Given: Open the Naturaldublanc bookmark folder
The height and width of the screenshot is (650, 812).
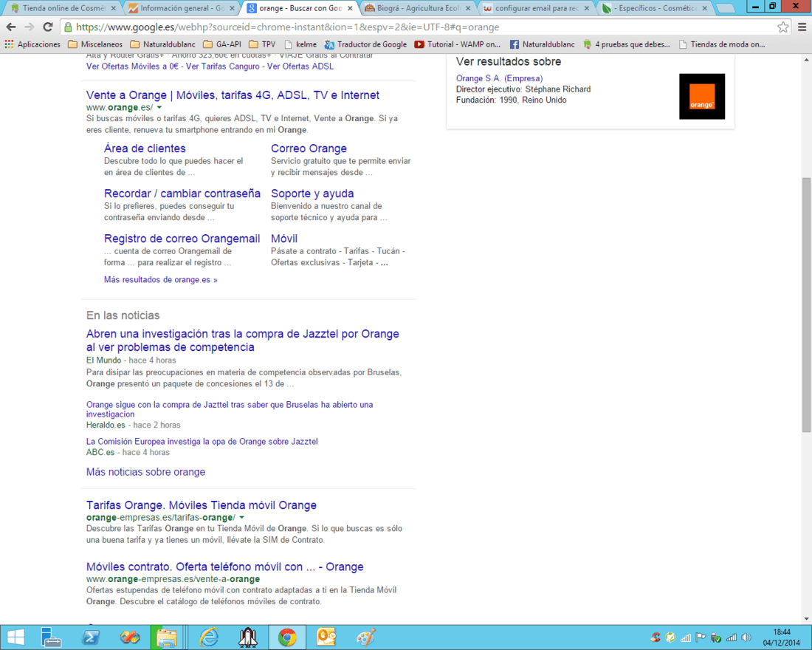Looking at the screenshot, I should pyautogui.click(x=162, y=44).
